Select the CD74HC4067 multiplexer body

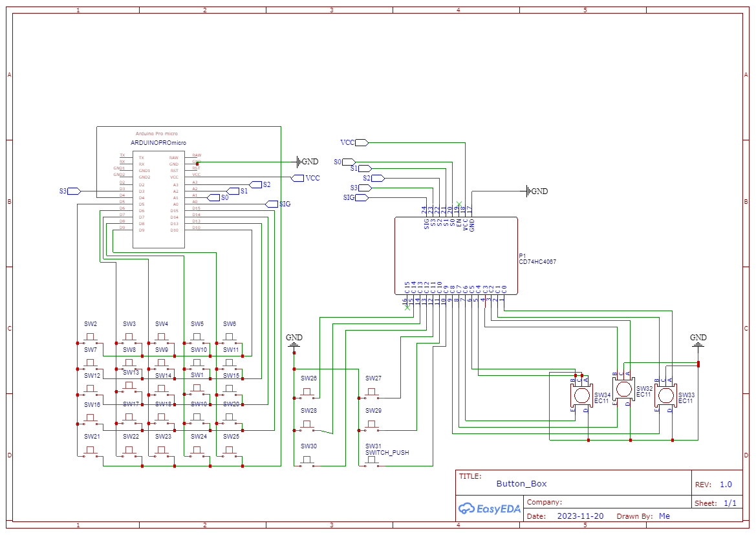coord(456,256)
